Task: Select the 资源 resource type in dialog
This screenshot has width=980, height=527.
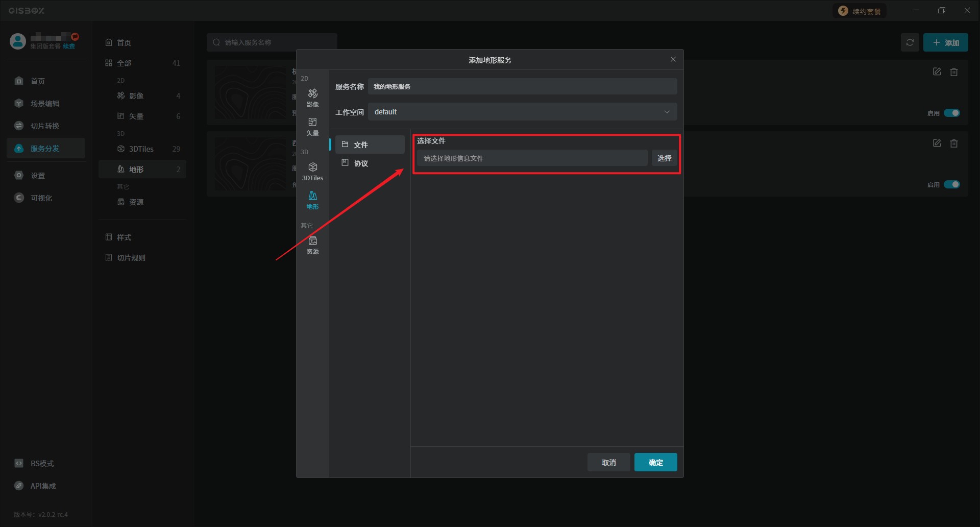Action: [x=312, y=245]
